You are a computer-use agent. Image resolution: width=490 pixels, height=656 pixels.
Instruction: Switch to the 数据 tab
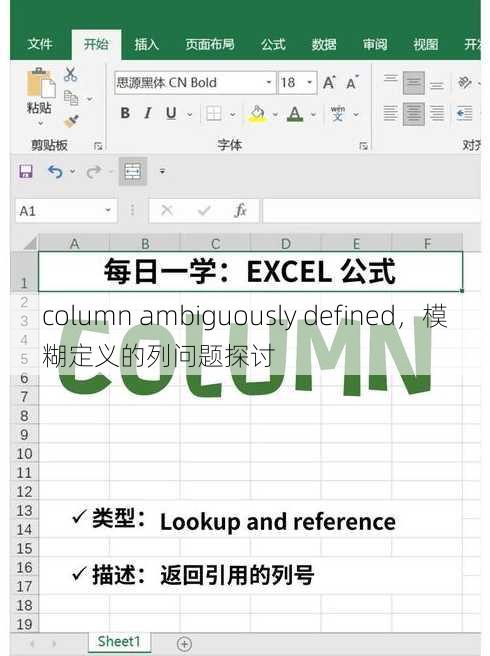(x=324, y=44)
